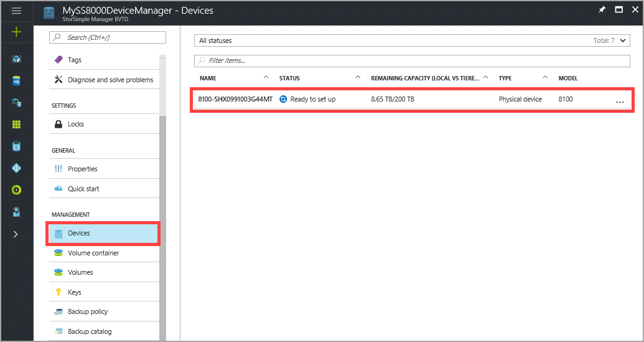The height and width of the screenshot is (342, 644).
Task: Open the blue cylinder with braces icon
Action: [x=16, y=146]
